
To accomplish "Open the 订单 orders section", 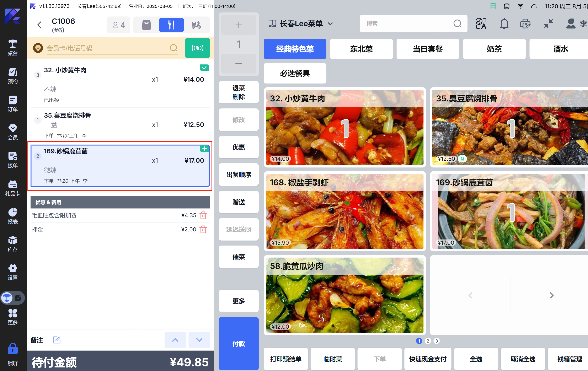I will point(13,104).
